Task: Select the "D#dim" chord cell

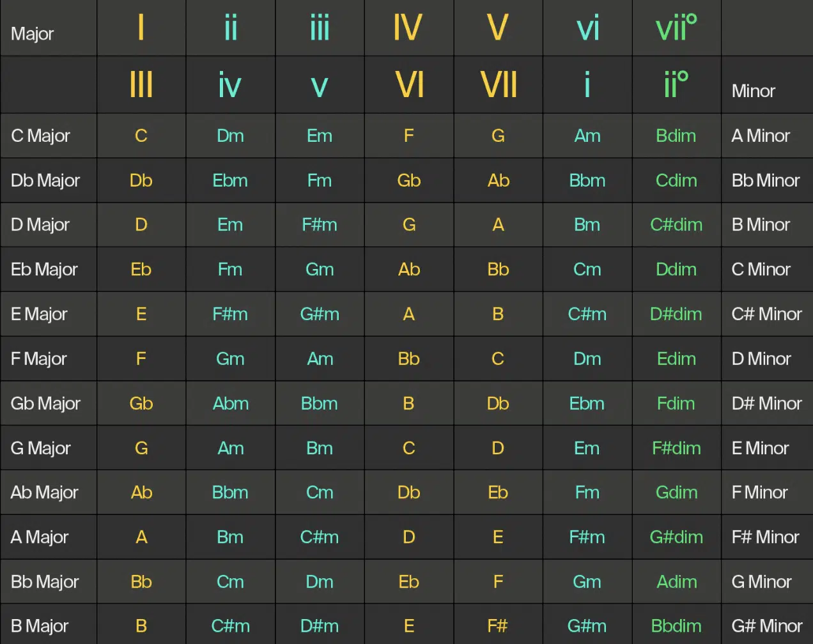Action: pos(676,314)
